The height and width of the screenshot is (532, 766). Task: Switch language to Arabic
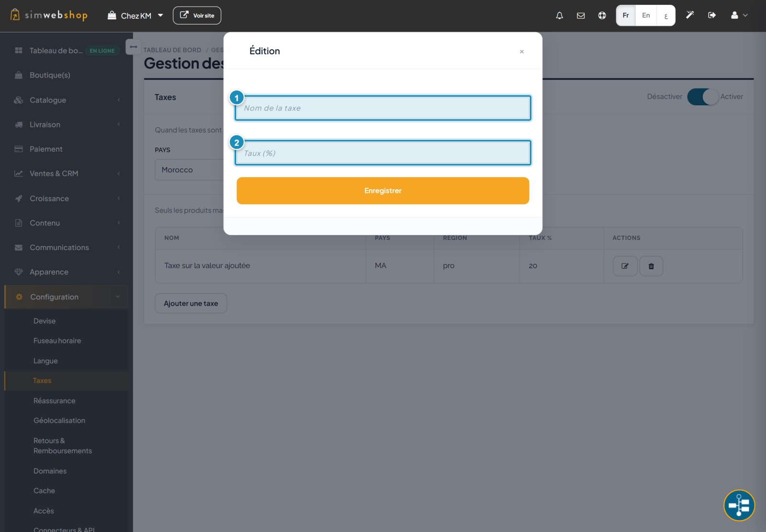click(666, 15)
